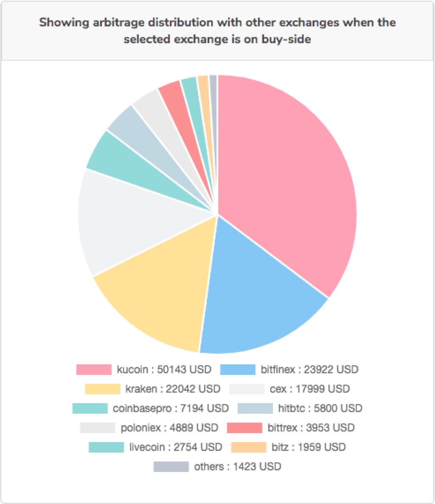The image size is (435, 504).
Task: Toggle the bitz : 1959 USD legend label
Action: (x=308, y=447)
